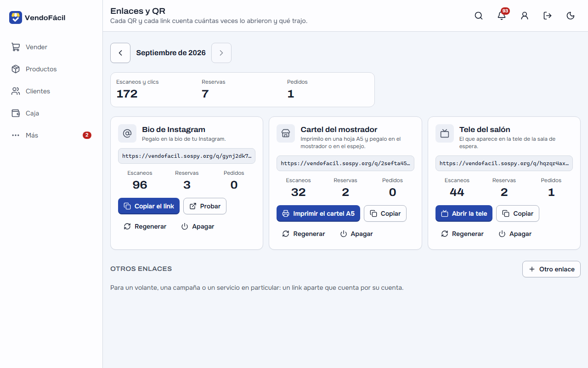Click the red 2 badge beside Más
This screenshot has height=368, width=588.
[x=87, y=135]
